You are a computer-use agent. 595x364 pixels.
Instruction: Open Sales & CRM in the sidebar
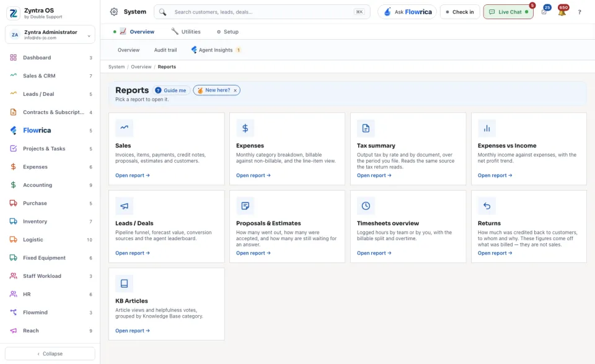[x=50, y=76]
